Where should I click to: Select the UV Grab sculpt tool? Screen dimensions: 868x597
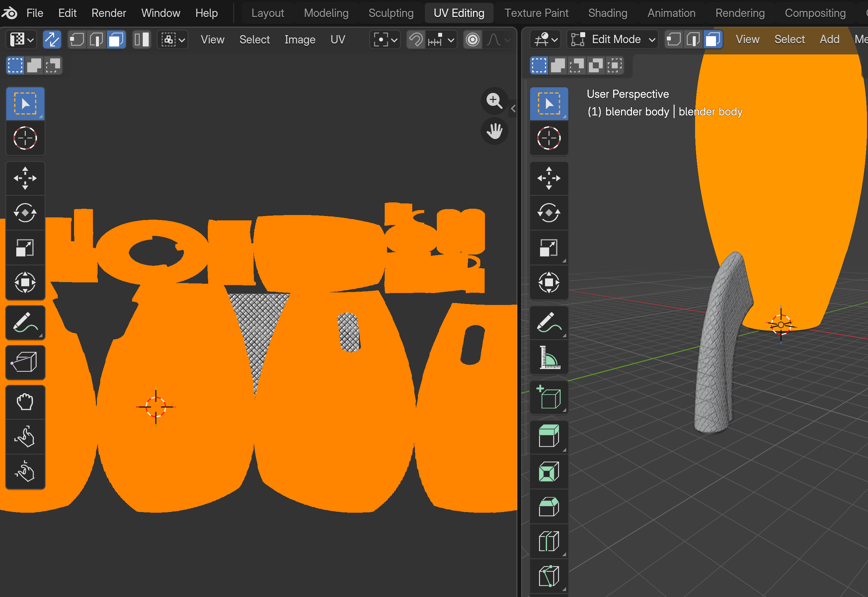click(x=25, y=402)
